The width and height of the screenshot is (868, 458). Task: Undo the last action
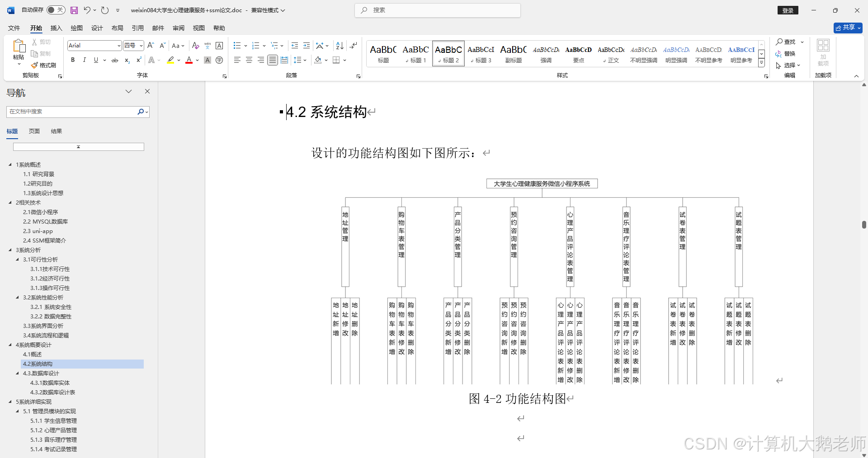click(x=87, y=10)
